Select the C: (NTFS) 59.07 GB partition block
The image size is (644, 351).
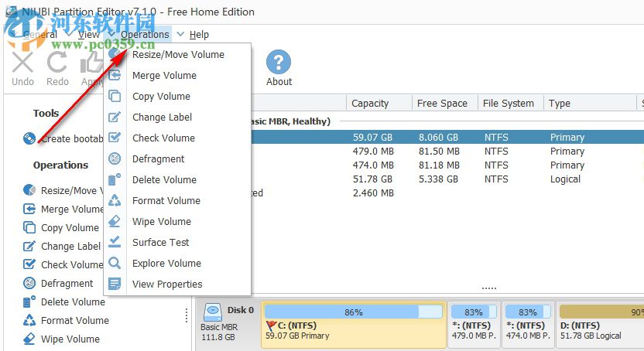354,325
